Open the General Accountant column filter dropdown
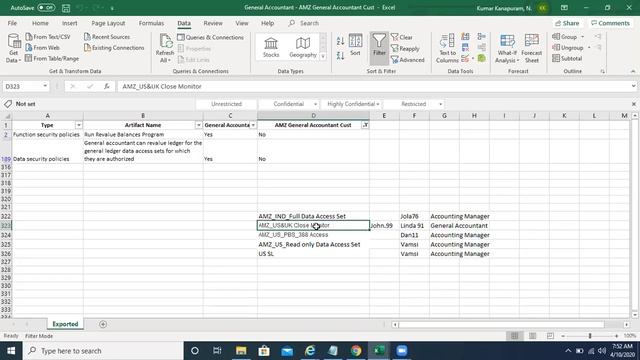Image resolution: width=640 pixels, height=360 pixels. click(253, 125)
